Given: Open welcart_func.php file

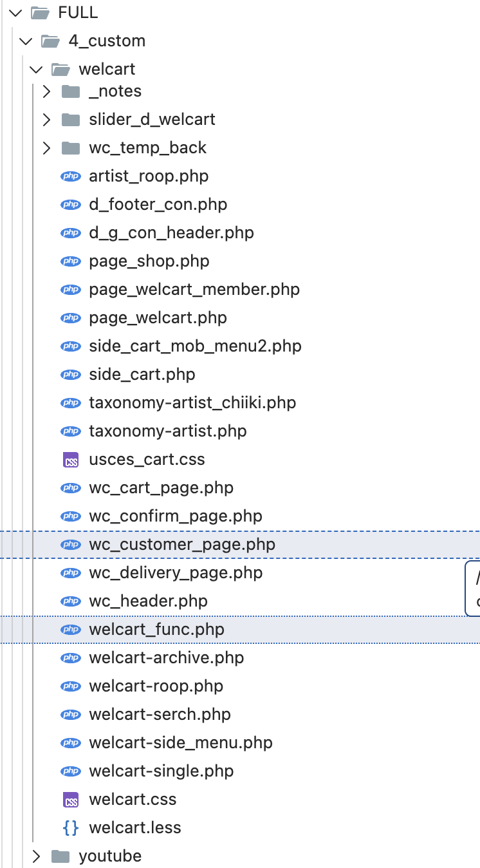Looking at the screenshot, I should point(156,629).
